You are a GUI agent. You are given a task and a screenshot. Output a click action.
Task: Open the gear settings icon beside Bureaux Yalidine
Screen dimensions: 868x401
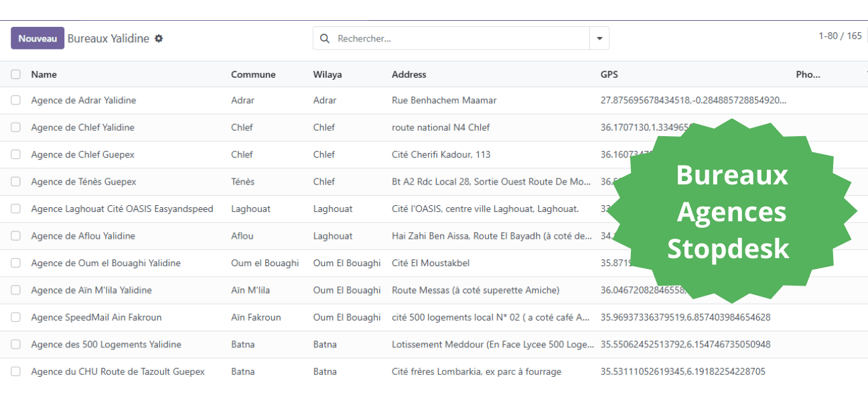click(159, 38)
